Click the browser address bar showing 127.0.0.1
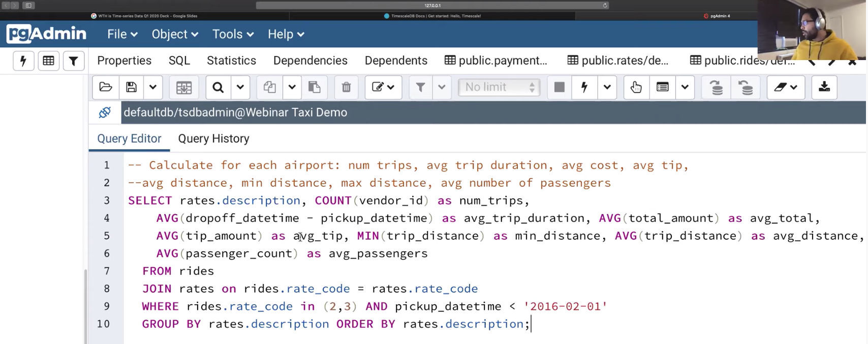The height and width of the screenshot is (344, 868). point(432,6)
